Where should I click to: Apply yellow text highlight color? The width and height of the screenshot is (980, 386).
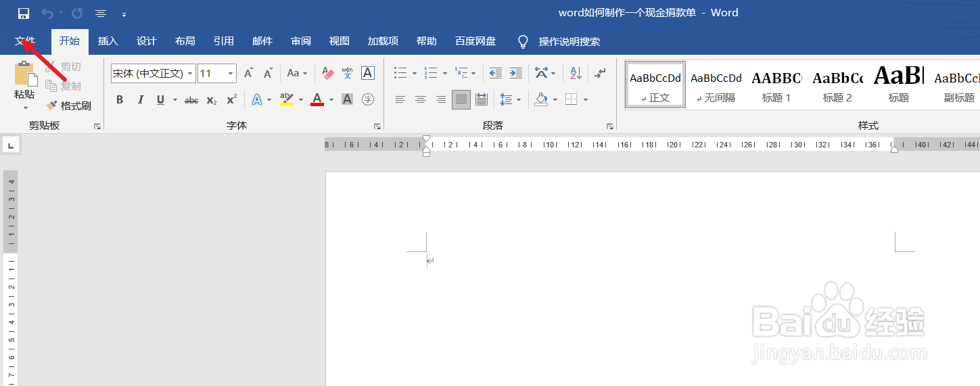coord(287,100)
